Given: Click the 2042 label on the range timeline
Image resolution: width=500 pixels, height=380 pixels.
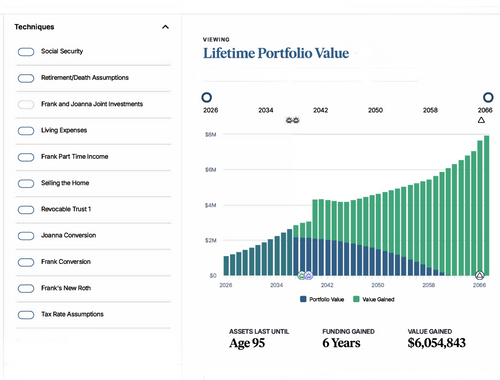Looking at the screenshot, I should pyautogui.click(x=321, y=110).
